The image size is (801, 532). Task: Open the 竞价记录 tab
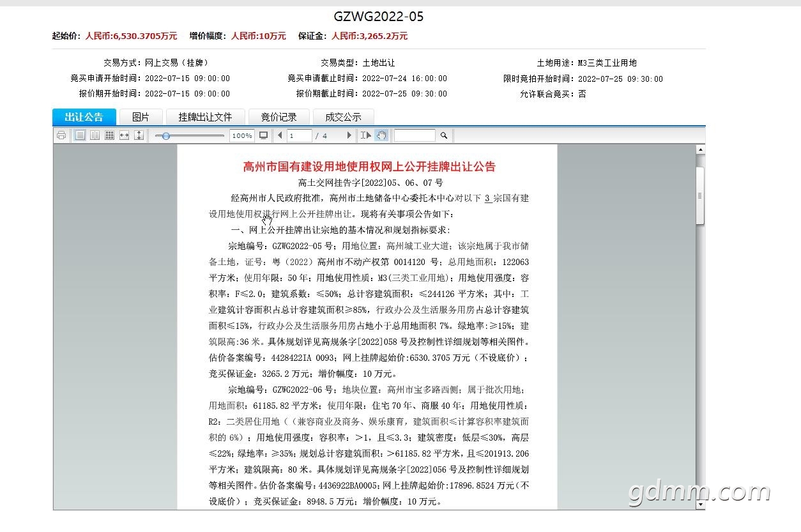(278, 117)
